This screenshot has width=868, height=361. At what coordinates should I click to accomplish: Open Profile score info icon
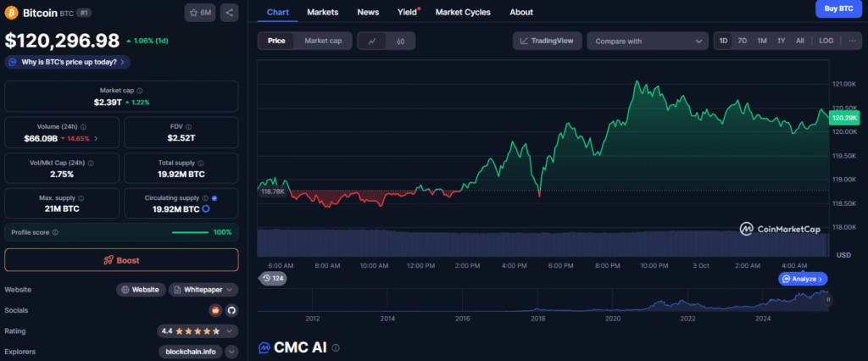pos(55,232)
